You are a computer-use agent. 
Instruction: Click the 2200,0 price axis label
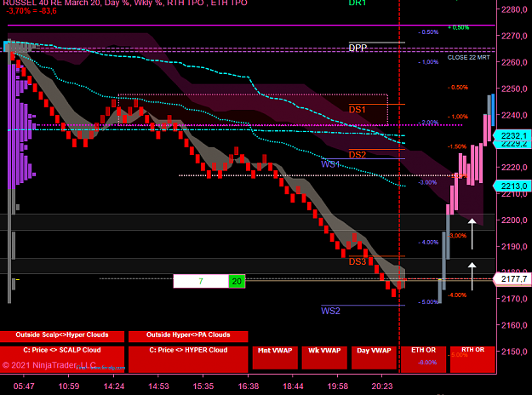[x=514, y=220]
